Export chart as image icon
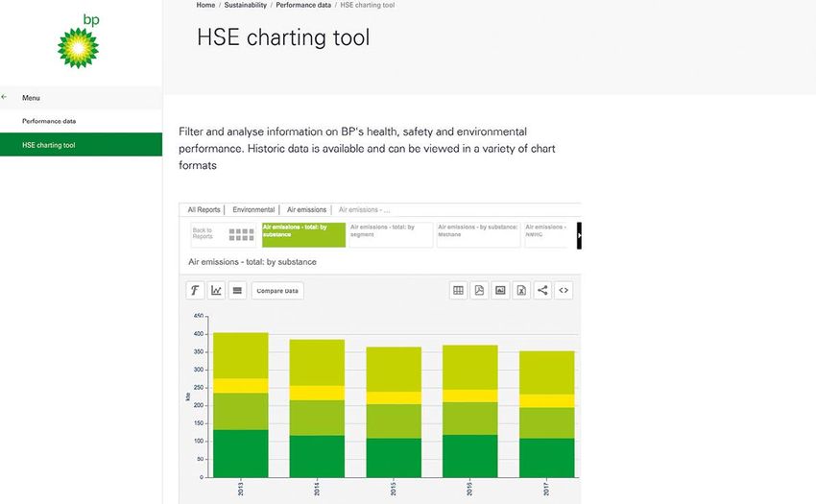Image resolution: width=816 pixels, height=504 pixels. pos(500,290)
